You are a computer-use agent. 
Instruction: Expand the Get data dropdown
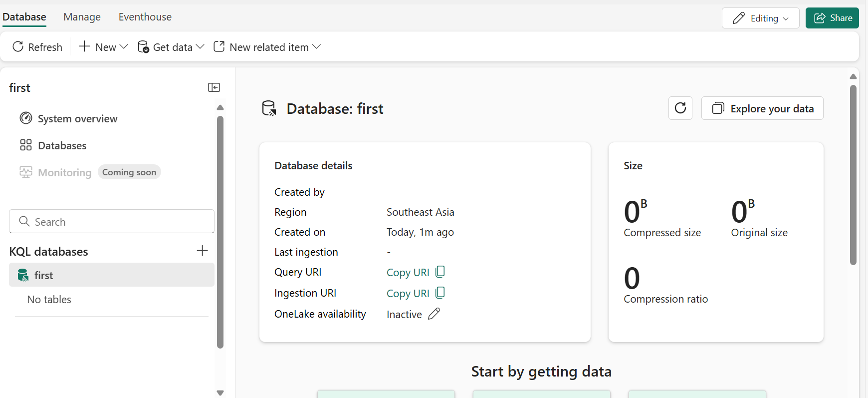point(171,47)
